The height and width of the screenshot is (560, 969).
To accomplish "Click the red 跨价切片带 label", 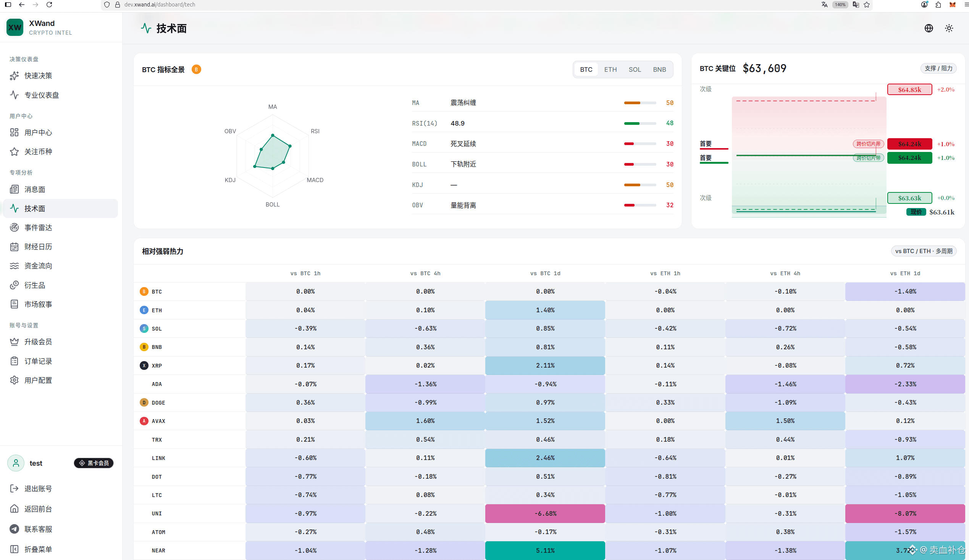I will point(868,144).
